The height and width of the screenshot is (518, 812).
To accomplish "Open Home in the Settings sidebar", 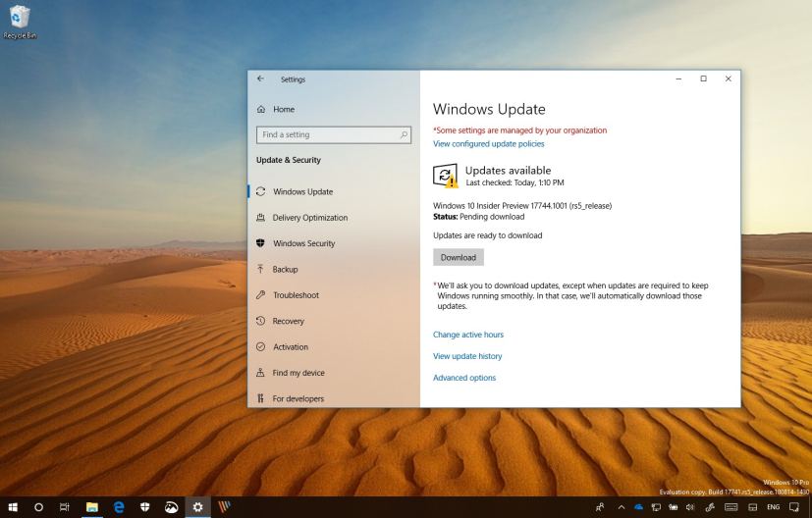I will (x=276, y=109).
